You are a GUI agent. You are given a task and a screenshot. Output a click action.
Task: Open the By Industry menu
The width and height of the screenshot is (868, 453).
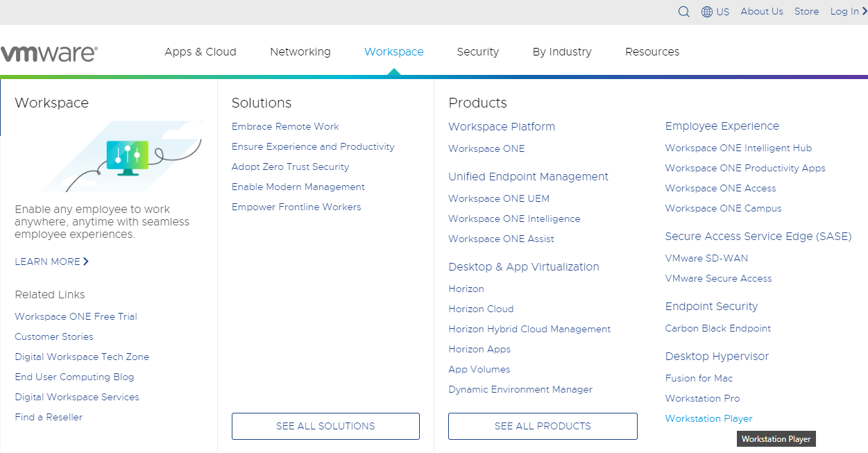click(x=562, y=52)
